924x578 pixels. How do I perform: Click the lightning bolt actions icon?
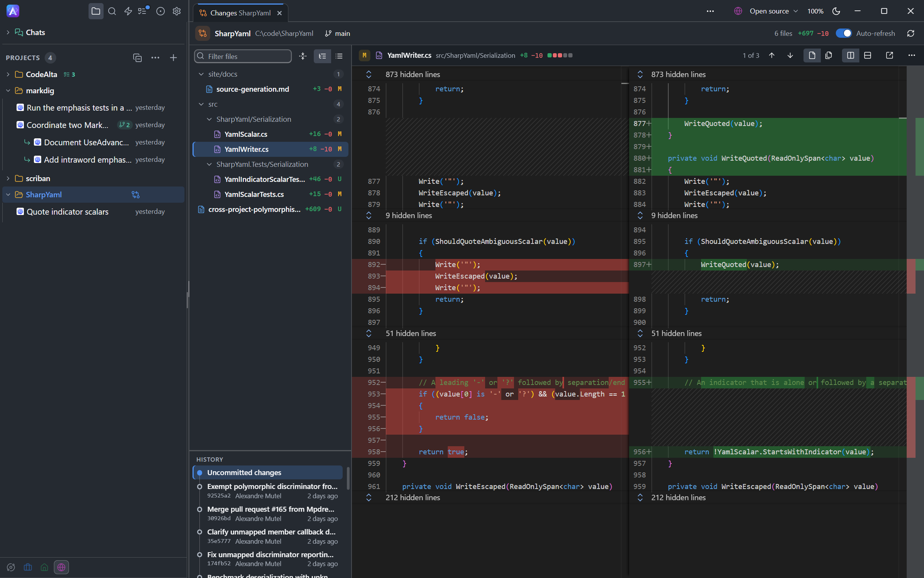pos(128,11)
